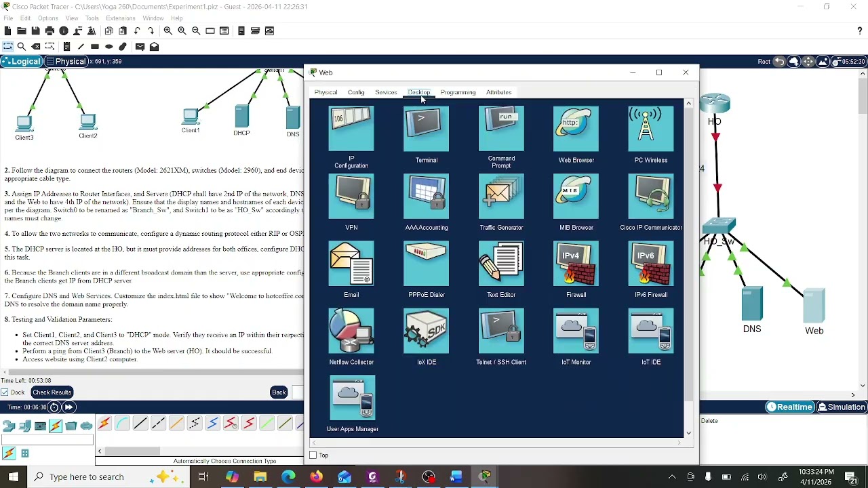The image size is (868, 488).
Task: Open the Traffic Generator app
Action: click(x=501, y=197)
